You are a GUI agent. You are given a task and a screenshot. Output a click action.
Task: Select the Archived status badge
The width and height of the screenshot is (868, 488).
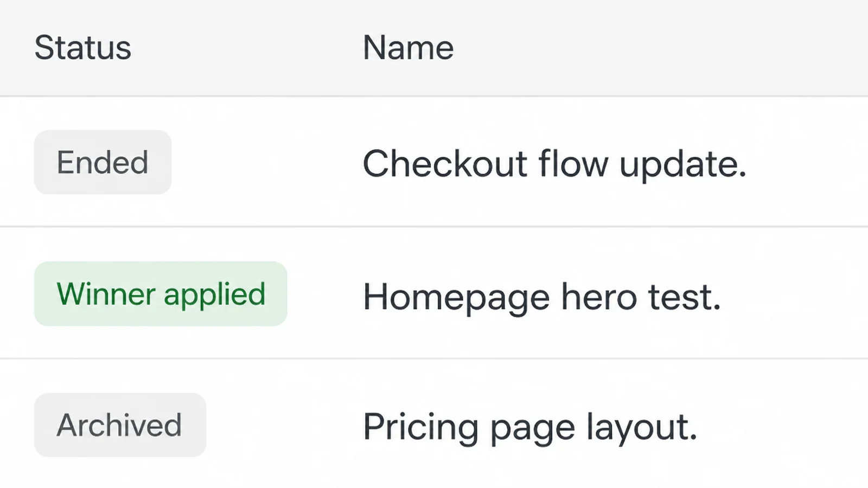coord(120,425)
